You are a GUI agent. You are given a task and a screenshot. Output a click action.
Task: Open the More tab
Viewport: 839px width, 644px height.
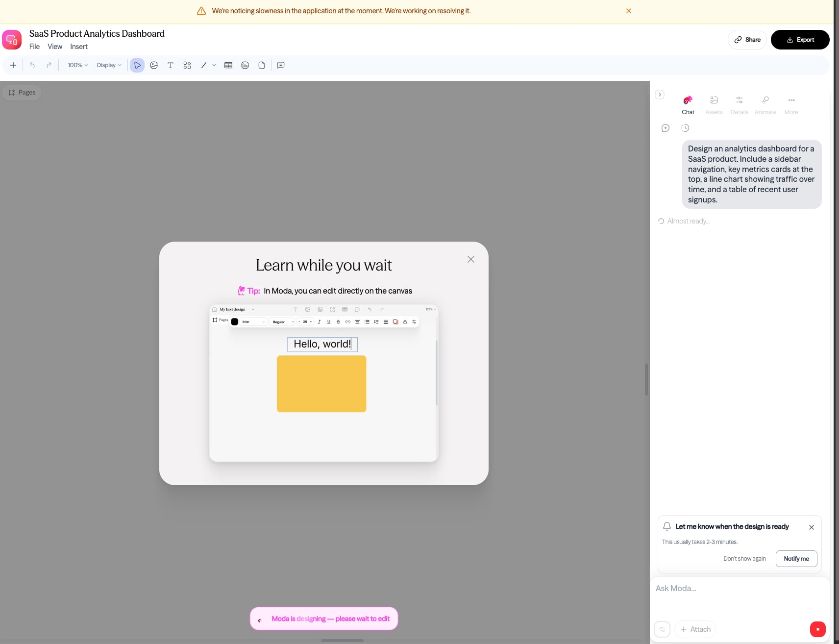coord(791,105)
